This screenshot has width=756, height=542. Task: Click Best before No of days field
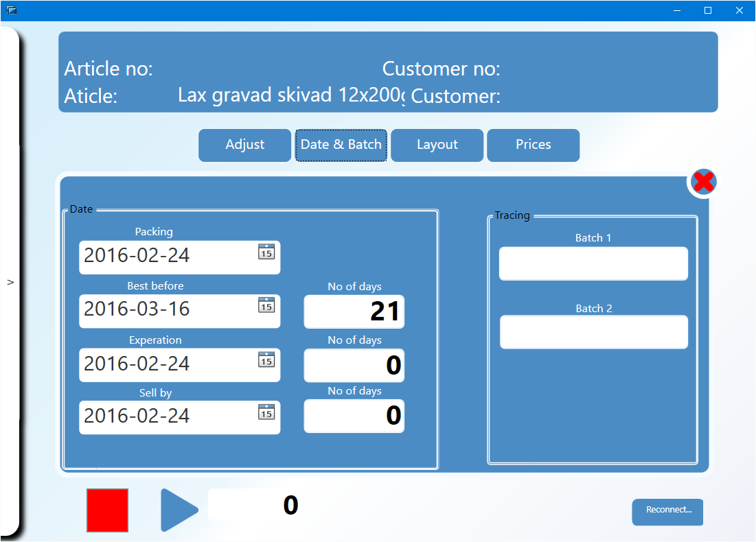[354, 311]
